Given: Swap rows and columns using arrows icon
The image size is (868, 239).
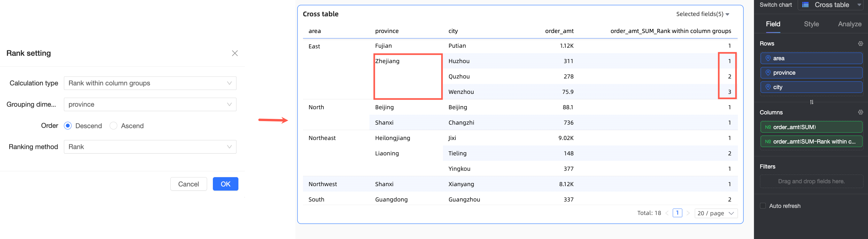Looking at the screenshot, I should (x=811, y=102).
